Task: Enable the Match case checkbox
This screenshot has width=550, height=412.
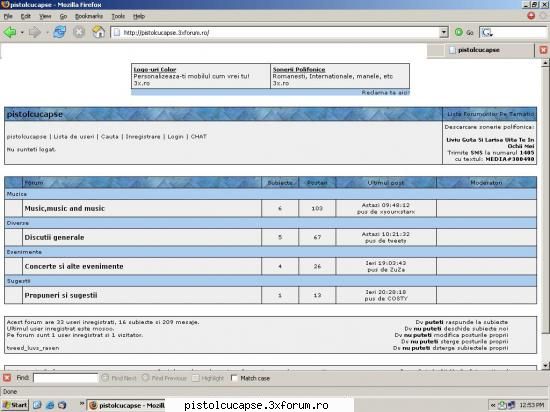Action: coord(234,378)
